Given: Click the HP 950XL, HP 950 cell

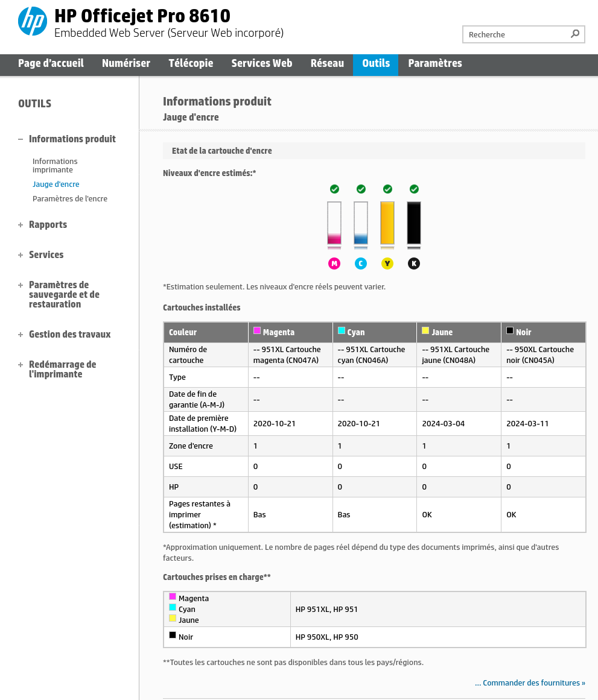Looking at the screenshot, I should 438,637.
